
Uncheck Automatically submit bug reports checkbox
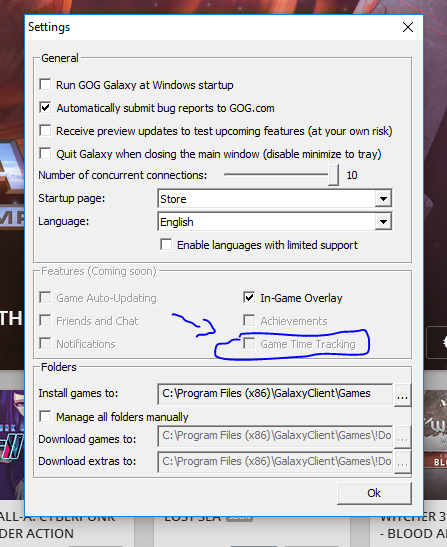tap(45, 107)
